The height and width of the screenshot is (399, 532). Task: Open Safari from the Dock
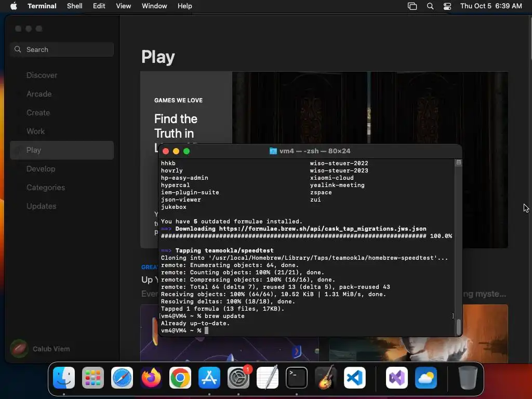coord(122,378)
